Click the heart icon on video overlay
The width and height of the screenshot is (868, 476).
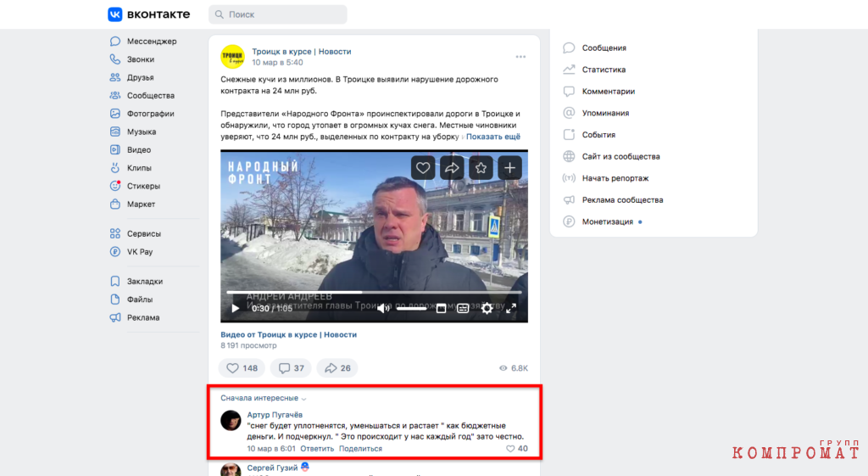pos(423,168)
